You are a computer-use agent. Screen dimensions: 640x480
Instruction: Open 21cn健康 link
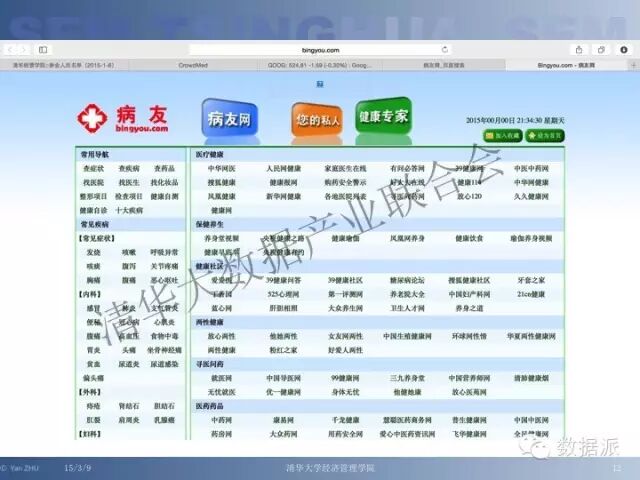tap(531, 294)
